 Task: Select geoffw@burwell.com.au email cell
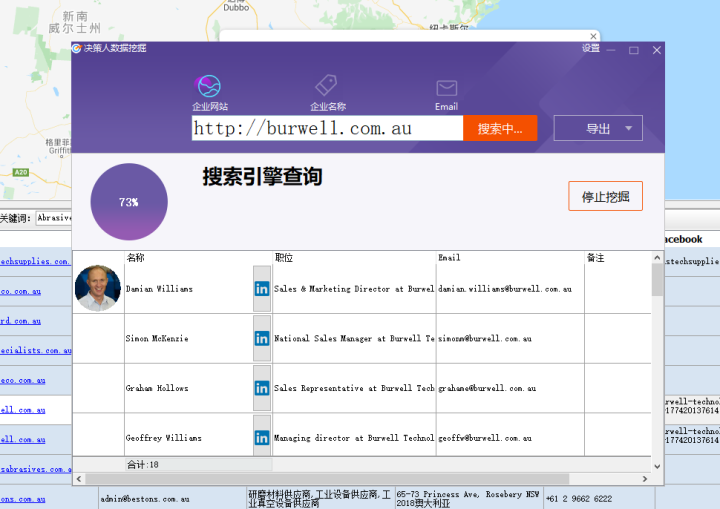pyautogui.click(x=510, y=437)
